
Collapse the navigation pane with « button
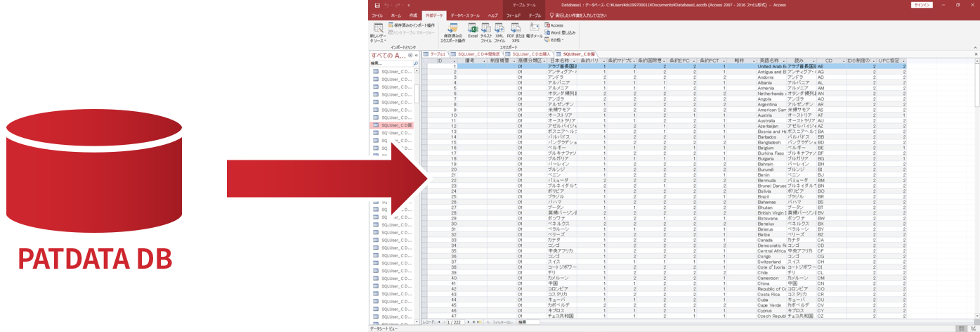click(x=417, y=55)
